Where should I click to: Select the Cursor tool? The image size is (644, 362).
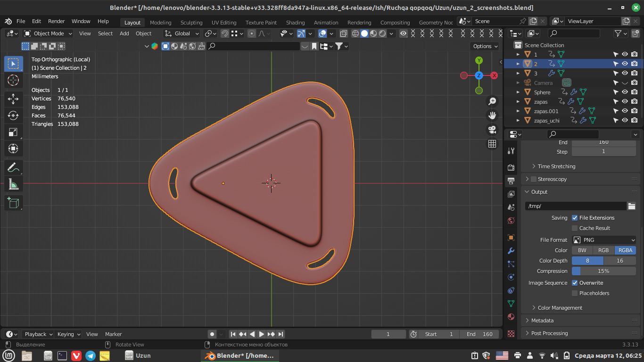click(x=14, y=80)
